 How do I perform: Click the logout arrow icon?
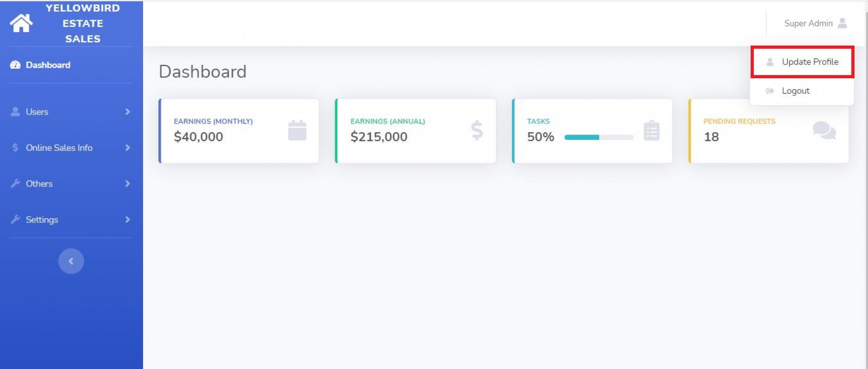click(x=770, y=91)
